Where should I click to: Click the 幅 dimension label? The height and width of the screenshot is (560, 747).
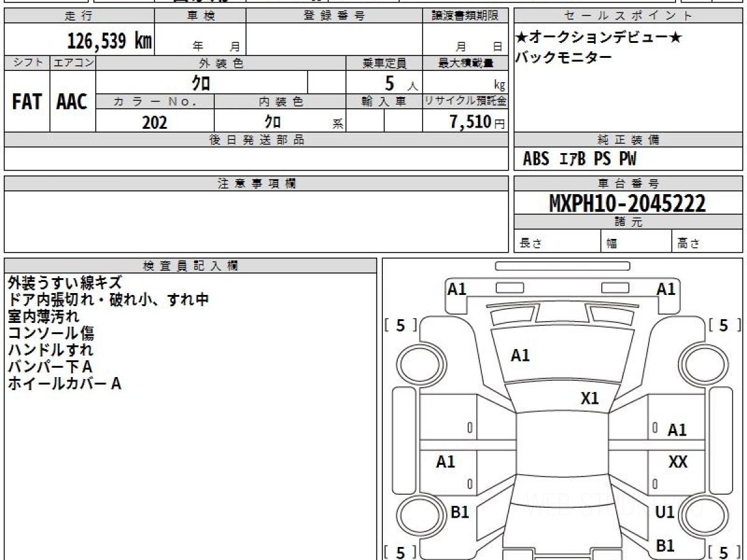[x=612, y=244]
